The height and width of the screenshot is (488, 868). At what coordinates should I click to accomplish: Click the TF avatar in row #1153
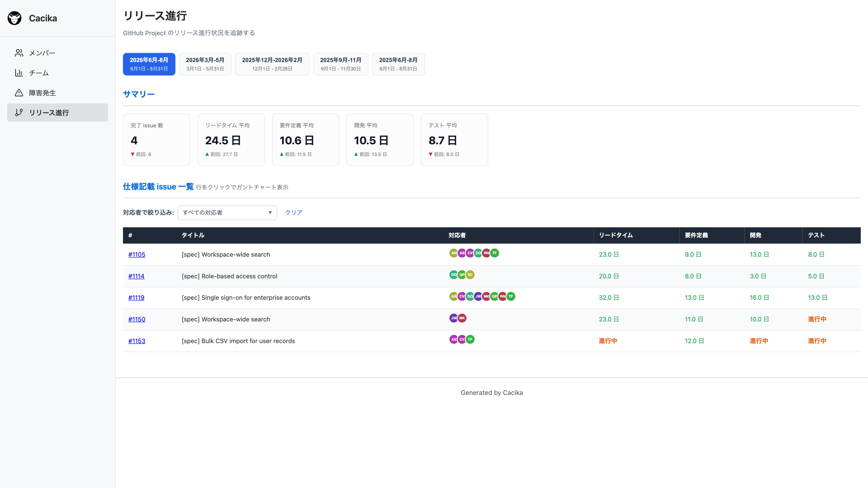[x=470, y=339]
